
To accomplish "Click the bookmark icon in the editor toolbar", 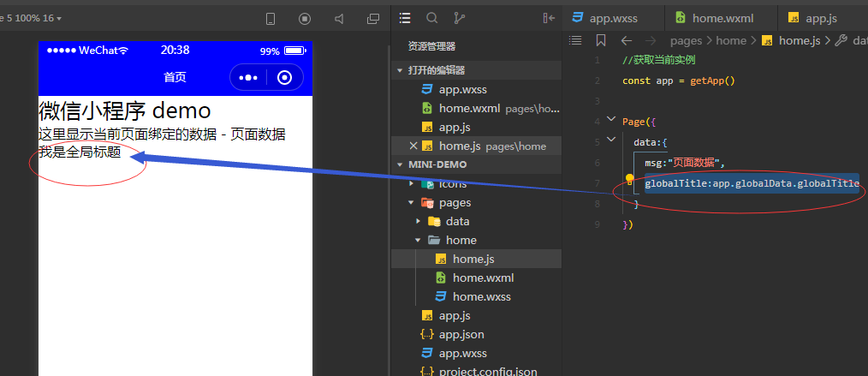I will [x=601, y=40].
